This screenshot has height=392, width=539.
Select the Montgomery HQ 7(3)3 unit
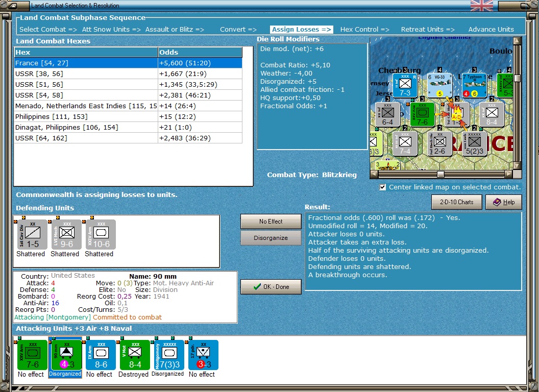(168, 355)
